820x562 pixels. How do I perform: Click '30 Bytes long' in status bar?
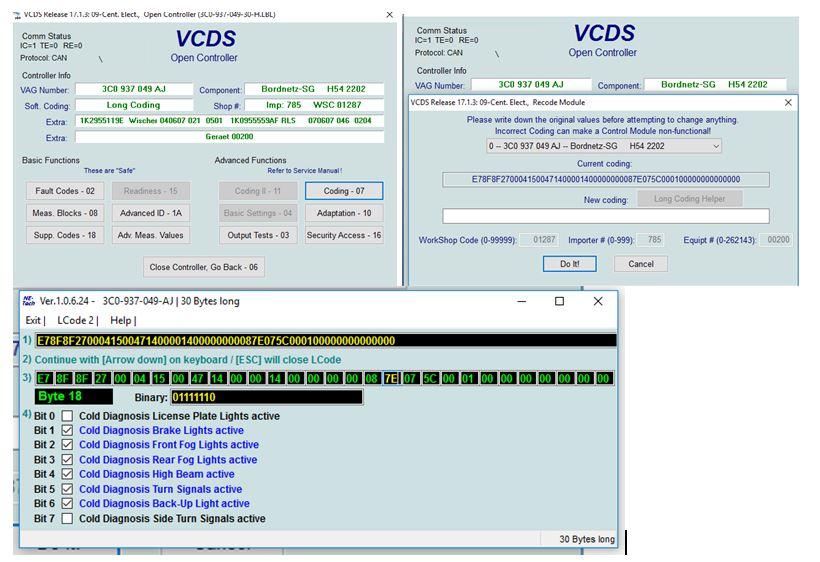tap(587, 539)
